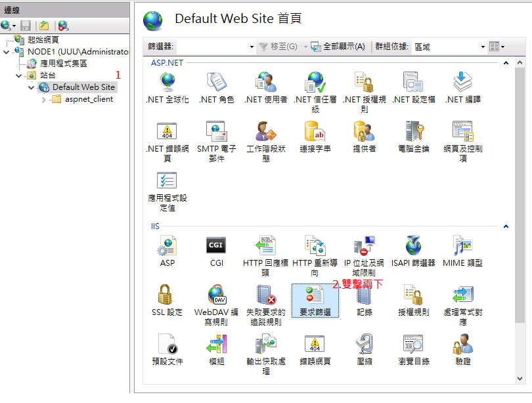Viewport: 532px width, 403px height.
Task: Select the 要求篩選 feature
Action: pos(315,301)
